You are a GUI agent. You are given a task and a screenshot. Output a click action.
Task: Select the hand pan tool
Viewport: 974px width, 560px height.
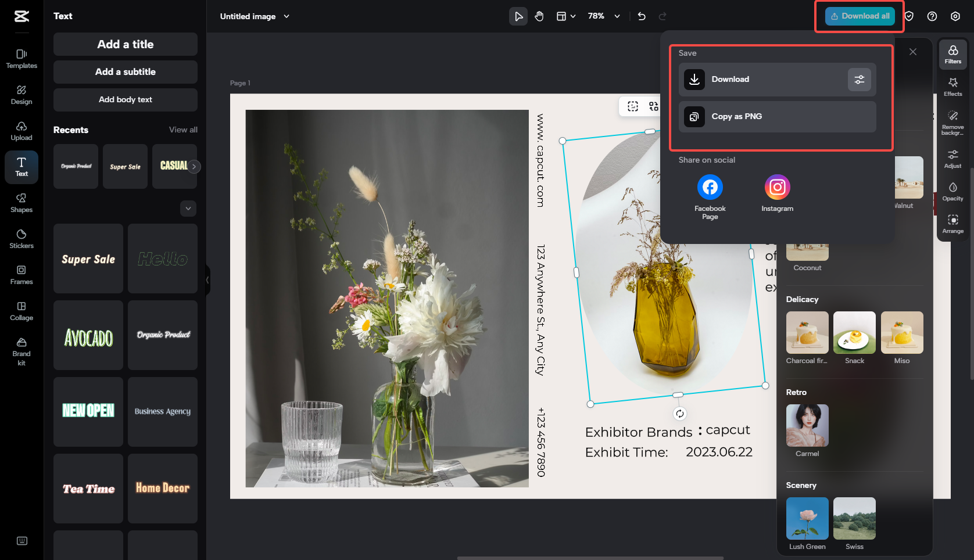click(x=539, y=16)
